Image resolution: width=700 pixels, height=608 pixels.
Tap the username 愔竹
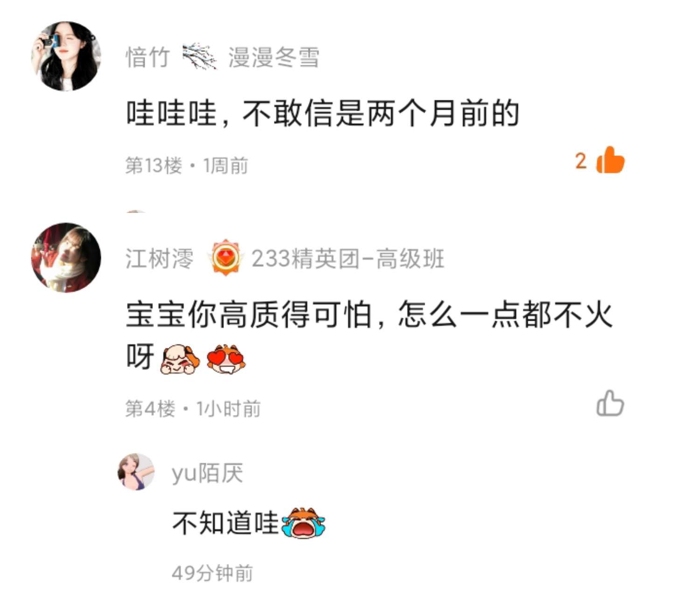coord(147,57)
